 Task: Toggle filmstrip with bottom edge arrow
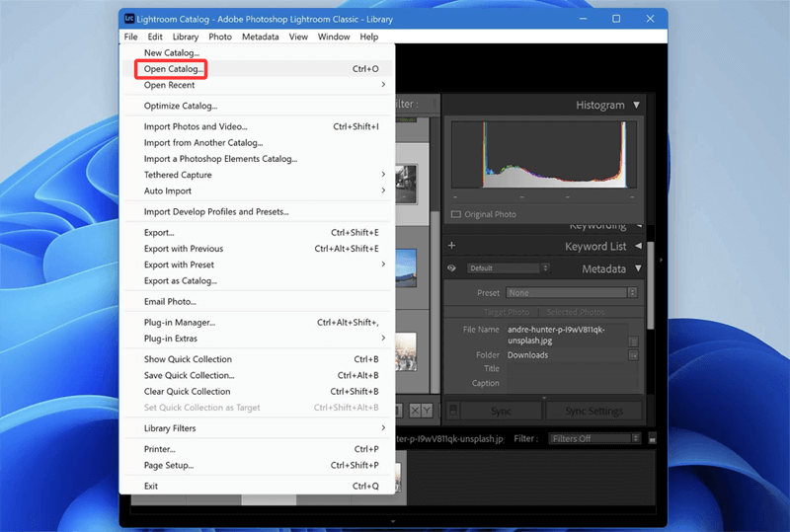(x=393, y=521)
